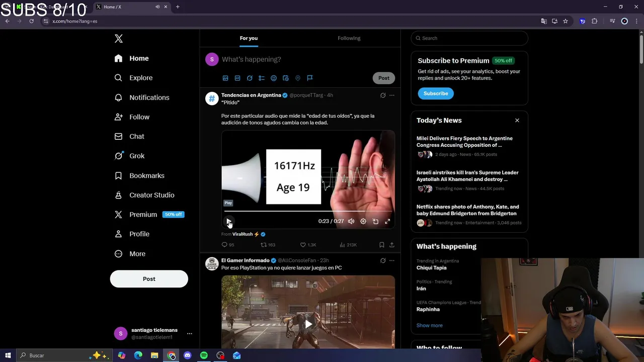Viewport: 644px width, 362px height.
Task: Open translate page icon in address bar
Action: tap(543, 21)
